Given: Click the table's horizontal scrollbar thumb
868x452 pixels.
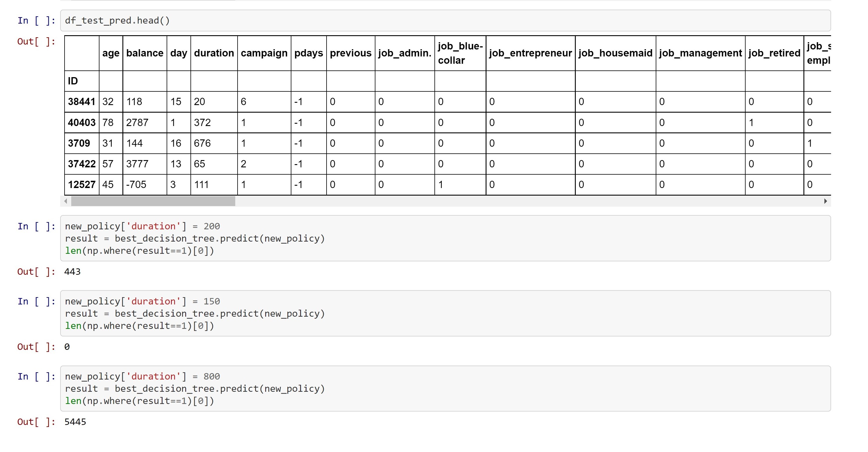Looking at the screenshot, I should click(x=153, y=201).
